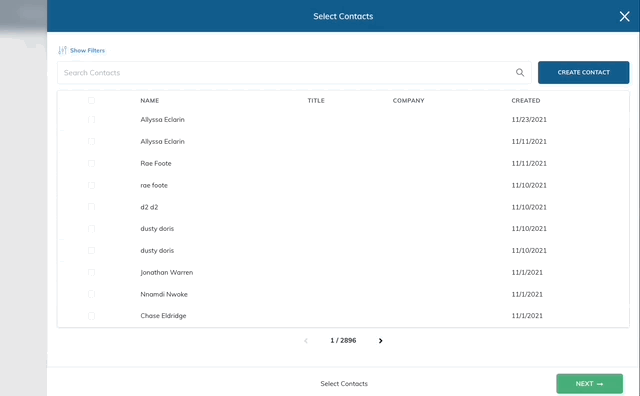
Task: Click the previous page arrow
Action: 306,340
